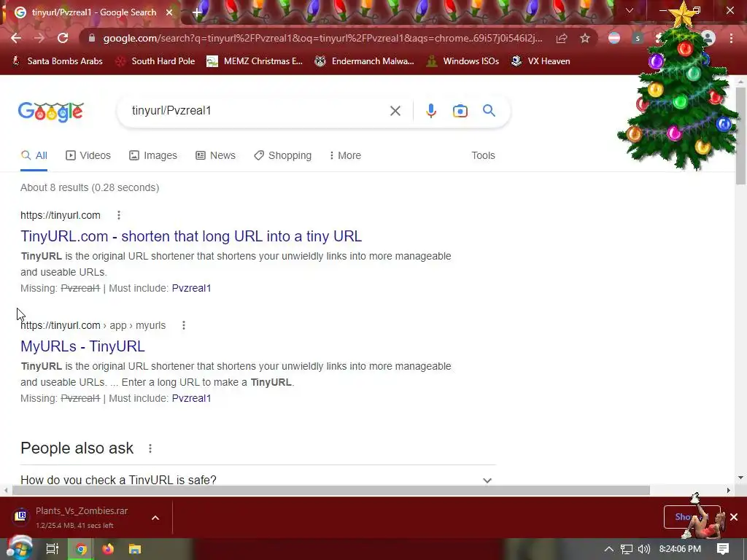Expand the More search filters menu
The height and width of the screenshot is (560, 747).
click(345, 156)
